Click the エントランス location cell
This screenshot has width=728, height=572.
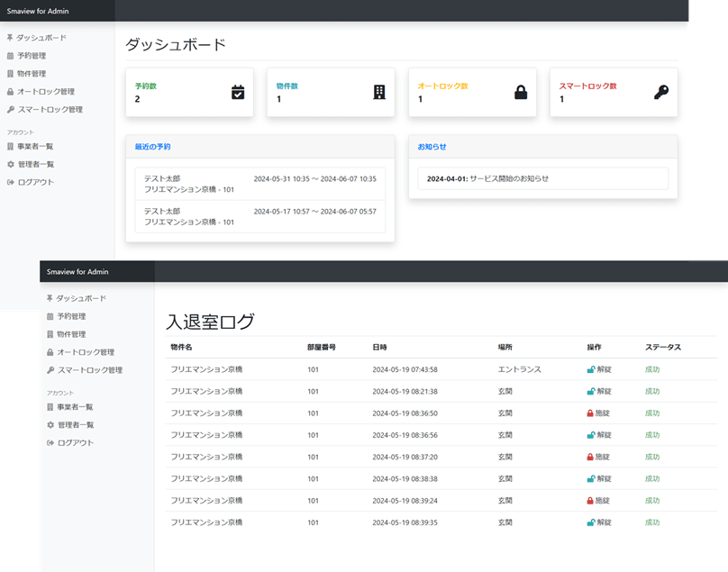520,369
